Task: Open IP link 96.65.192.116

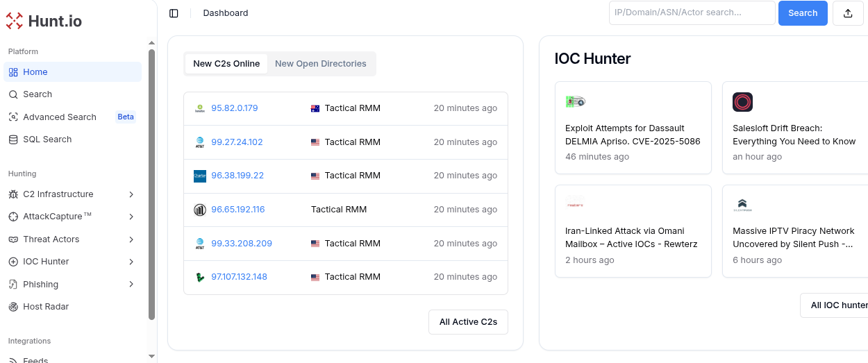Action: coord(238,210)
